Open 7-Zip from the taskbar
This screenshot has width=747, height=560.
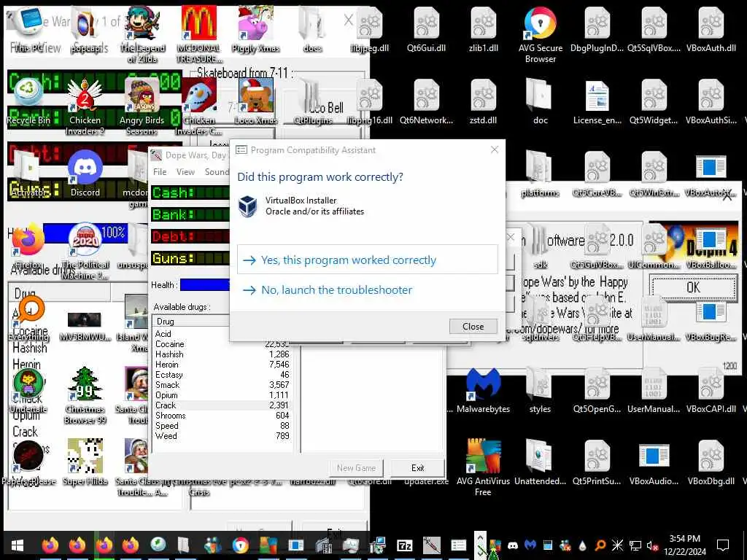(x=404, y=545)
